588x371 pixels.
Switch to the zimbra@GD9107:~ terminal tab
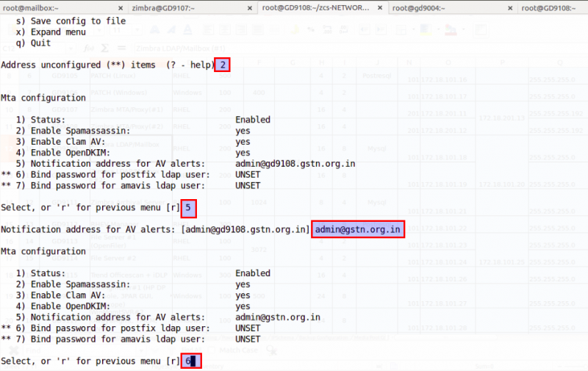pos(192,7)
